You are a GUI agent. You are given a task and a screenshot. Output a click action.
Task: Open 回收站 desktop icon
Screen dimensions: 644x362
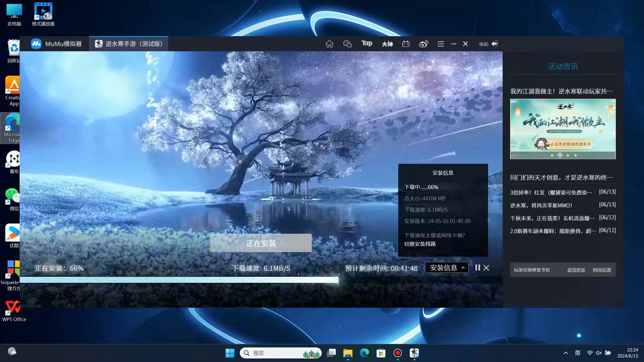(14, 51)
